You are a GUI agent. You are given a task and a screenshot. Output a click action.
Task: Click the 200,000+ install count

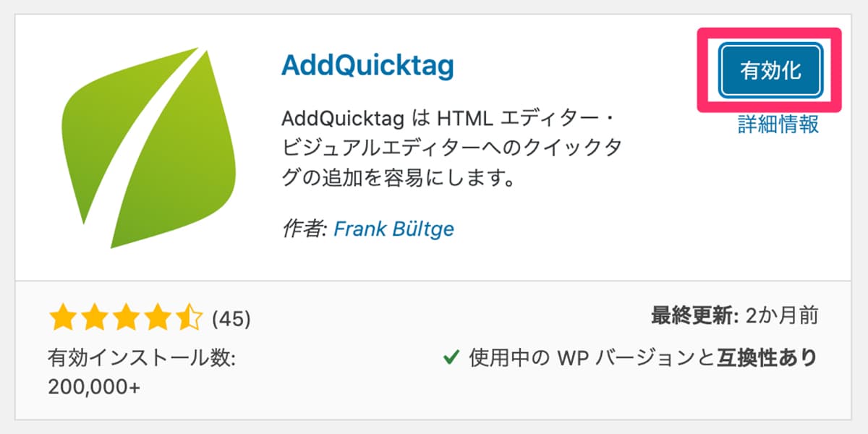(94, 387)
